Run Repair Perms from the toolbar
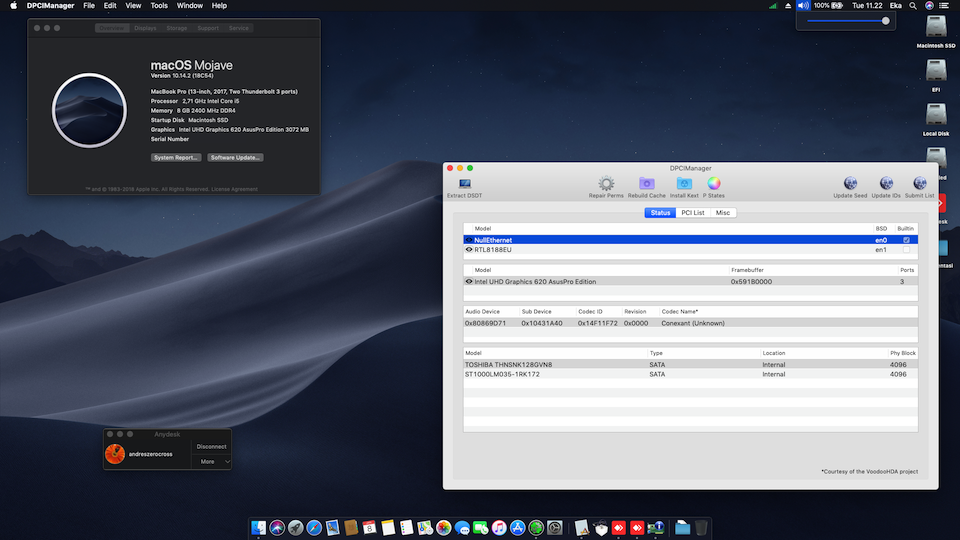960x540 pixels. (x=606, y=184)
